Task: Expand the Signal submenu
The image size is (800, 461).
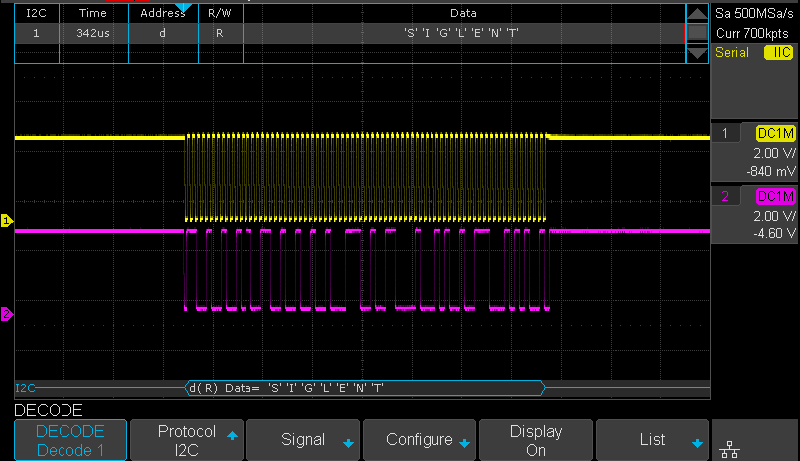Action: 303,440
